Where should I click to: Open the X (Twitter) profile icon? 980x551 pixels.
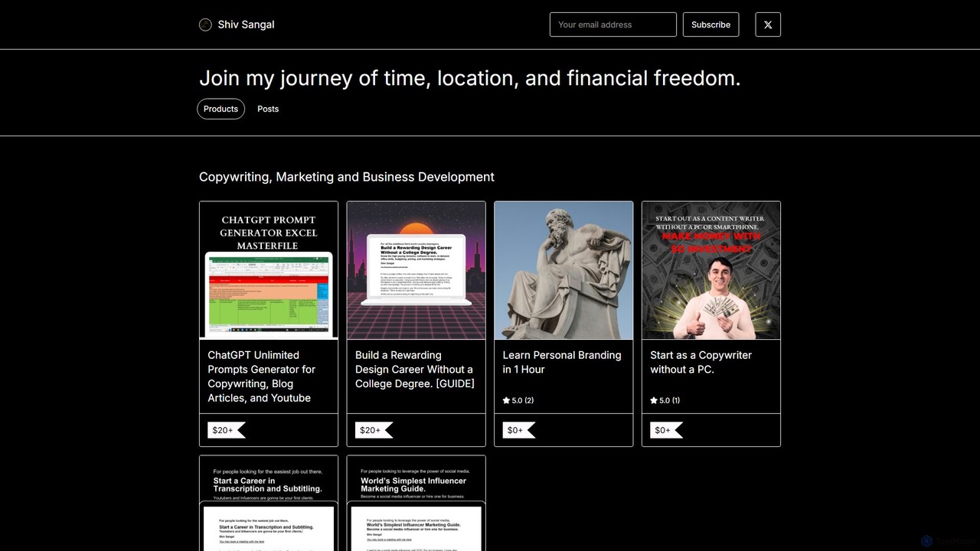coord(768,24)
